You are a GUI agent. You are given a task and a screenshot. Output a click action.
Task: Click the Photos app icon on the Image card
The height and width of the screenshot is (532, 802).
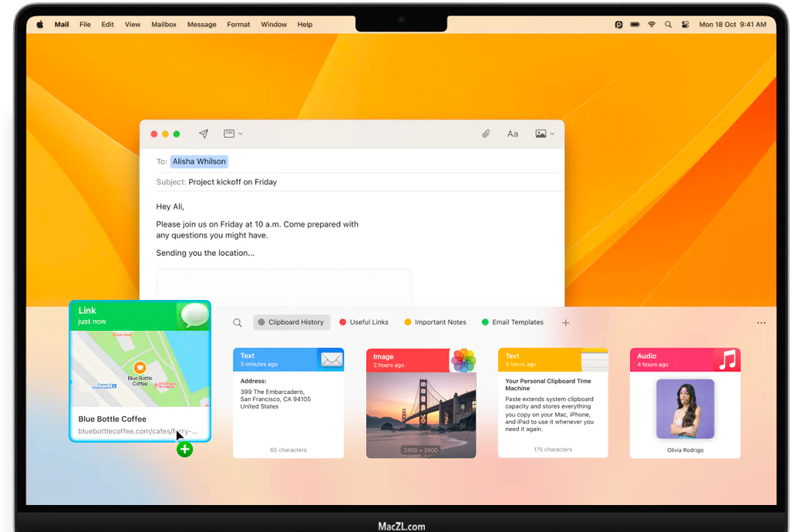click(463, 360)
